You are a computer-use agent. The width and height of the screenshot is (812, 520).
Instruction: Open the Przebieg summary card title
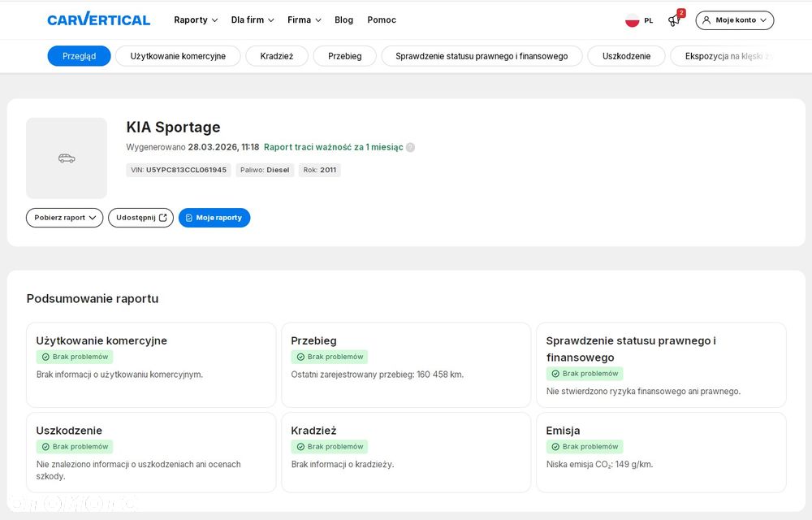pyautogui.click(x=313, y=340)
